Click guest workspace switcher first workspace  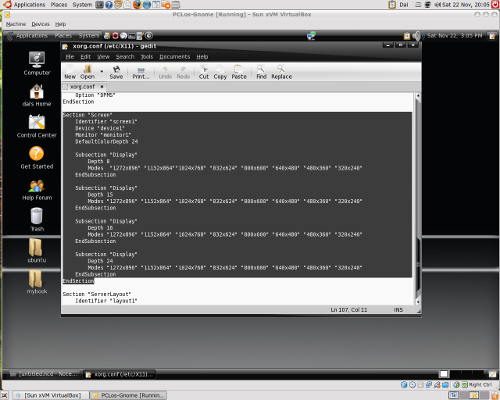[x=444, y=374]
